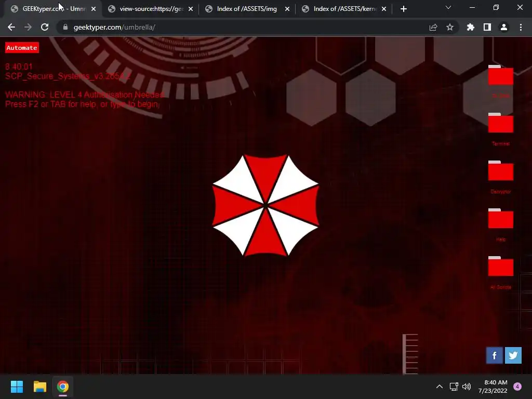Click the browser forward arrow
Viewport: 532px width, 399px height.
pyautogui.click(x=28, y=27)
